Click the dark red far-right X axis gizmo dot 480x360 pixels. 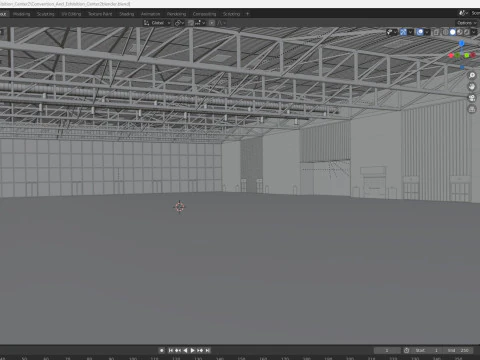[x=473, y=55]
